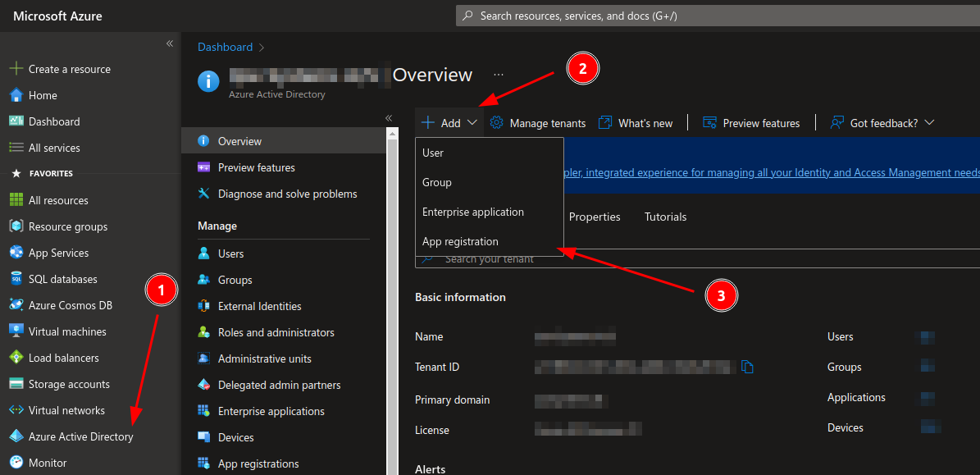Click the Monitor gauge icon
Image resolution: width=980 pixels, height=475 pixels.
coord(16,464)
